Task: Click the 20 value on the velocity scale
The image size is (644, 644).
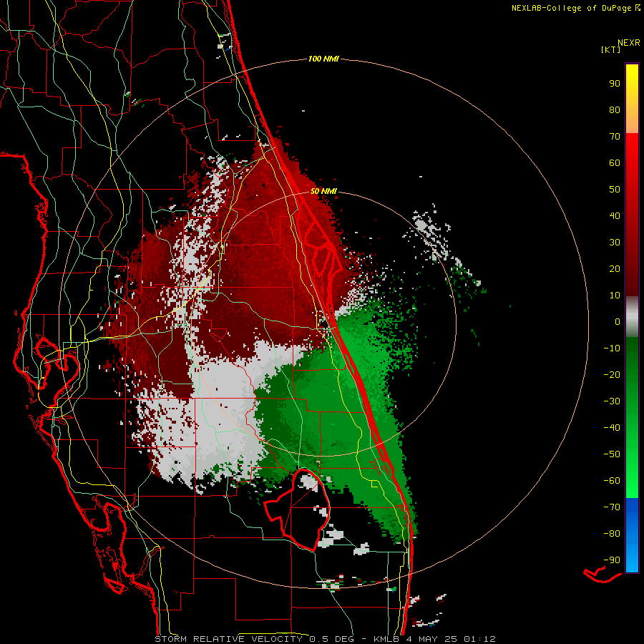Action: point(615,268)
